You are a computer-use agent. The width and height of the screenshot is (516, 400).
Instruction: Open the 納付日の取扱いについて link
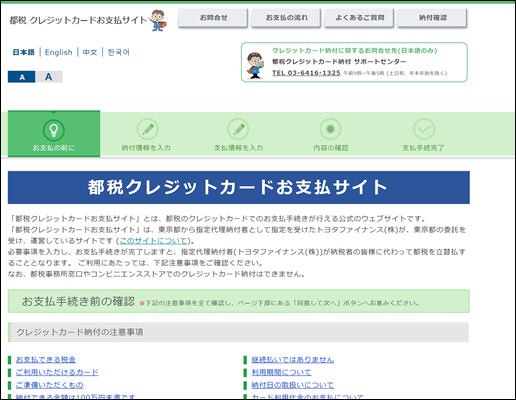tap(293, 385)
